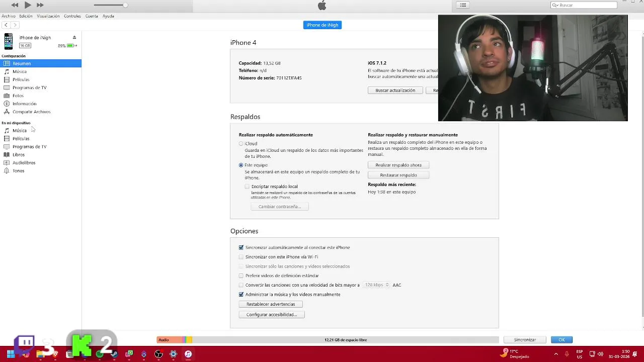Viewport: 644px width, 362px height.
Task: Toggle Sincronizar sólo las canciones y videos seleccionados
Action: (x=241, y=266)
